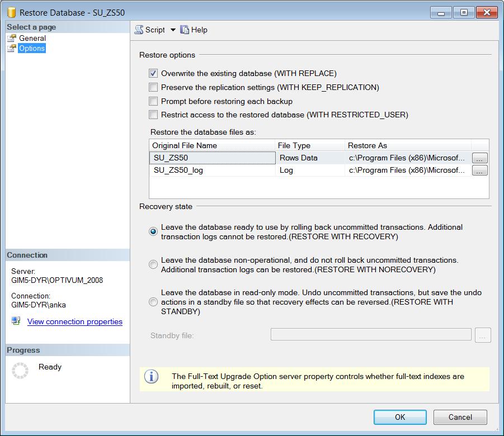Close the Restore Database window
The width and height of the screenshot is (504, 436).
pyautogui.click(x=487, y=12)
